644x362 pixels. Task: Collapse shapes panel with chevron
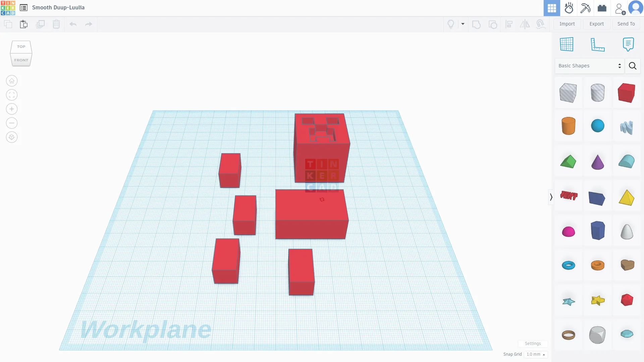pyautogui.click(x=551, y=197)
